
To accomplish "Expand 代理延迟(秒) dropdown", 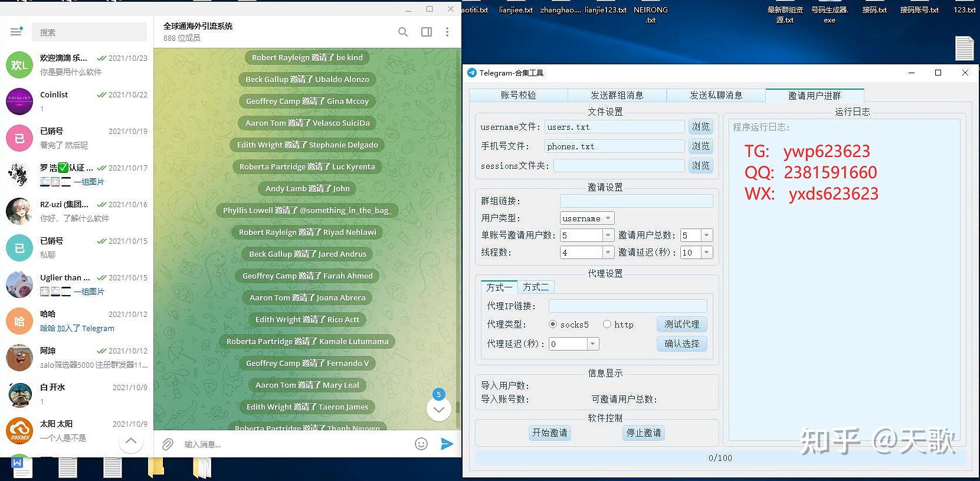I will click(x=593, y=343).
